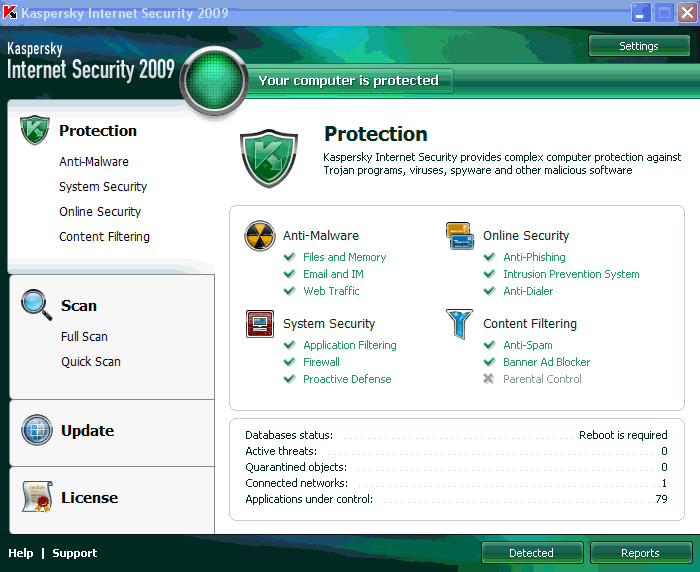Click the Content Filtering heading in main panel
Image resolution: width=700 pixels, height=572 pixels.
(x=530, y=323)
